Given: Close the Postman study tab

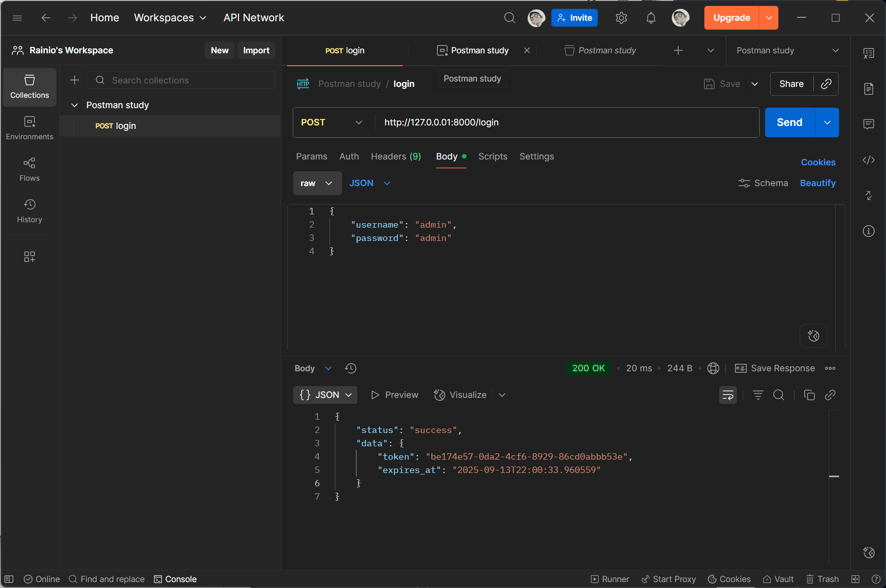Looking at the screenshot, I should tap(527, 50).
